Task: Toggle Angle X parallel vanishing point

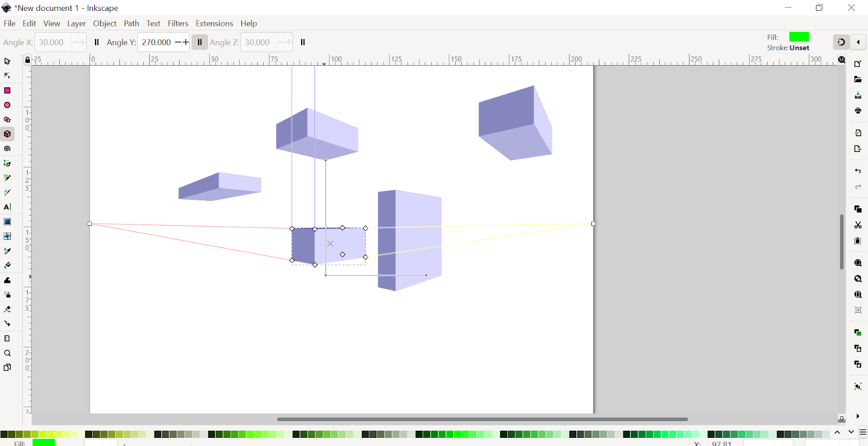Action: [97, 42]
